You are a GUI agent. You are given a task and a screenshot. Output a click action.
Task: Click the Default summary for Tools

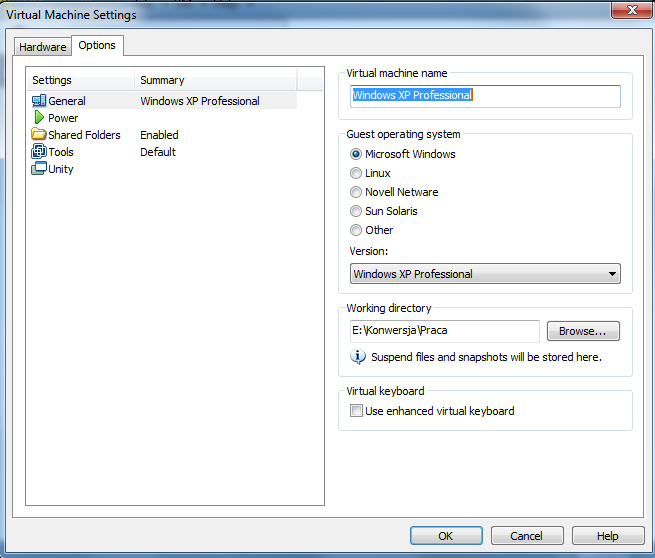point(158,152)
